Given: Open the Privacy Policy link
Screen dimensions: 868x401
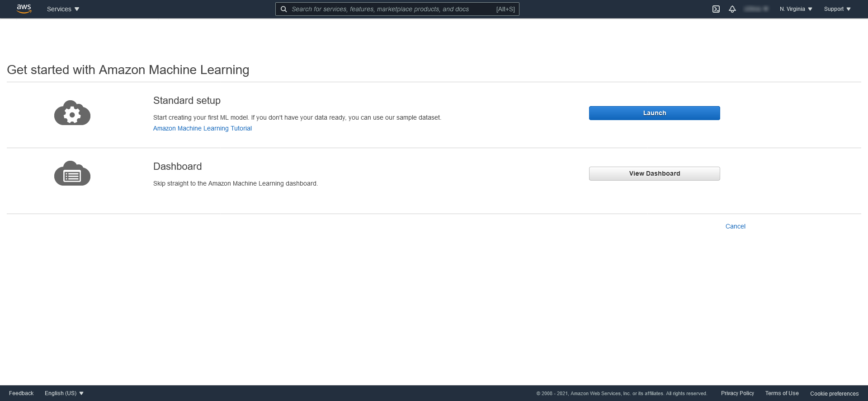Looking at the screenshot, I should (x=737, y=393).
